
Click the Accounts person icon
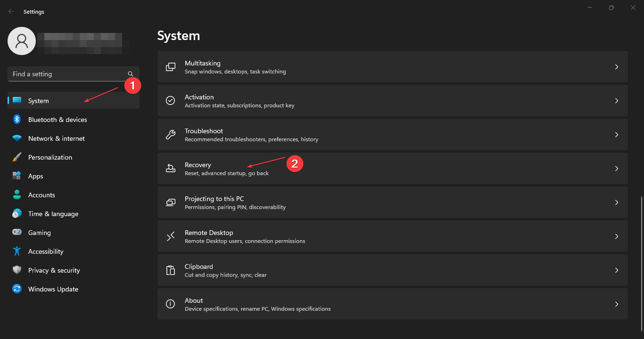[x=17, y=195]
